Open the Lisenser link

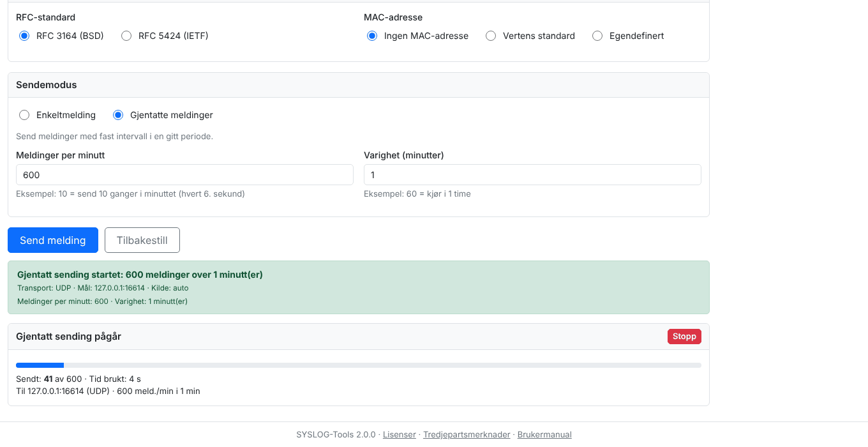coord(400,434)
